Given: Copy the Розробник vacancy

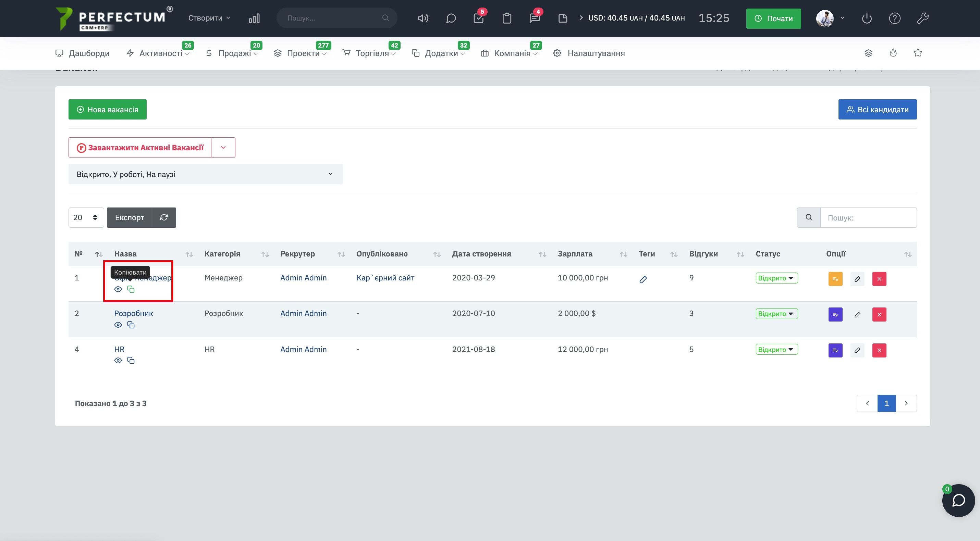Looking at the screenshot, I should click(x=131, y=325).
